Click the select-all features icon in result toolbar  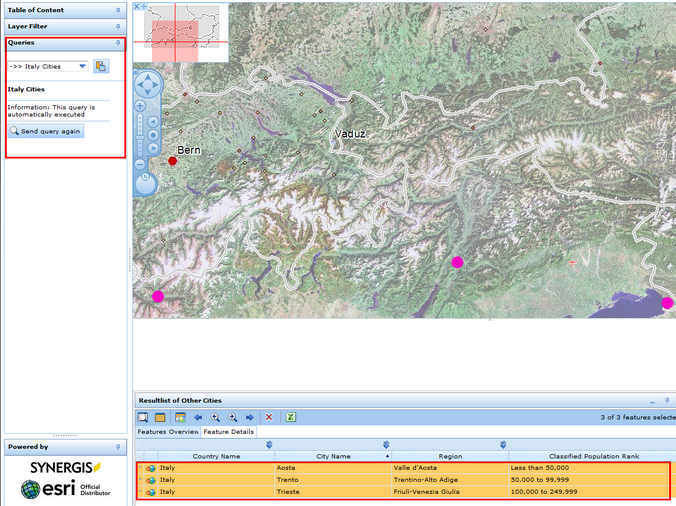[x=142, y=417]
